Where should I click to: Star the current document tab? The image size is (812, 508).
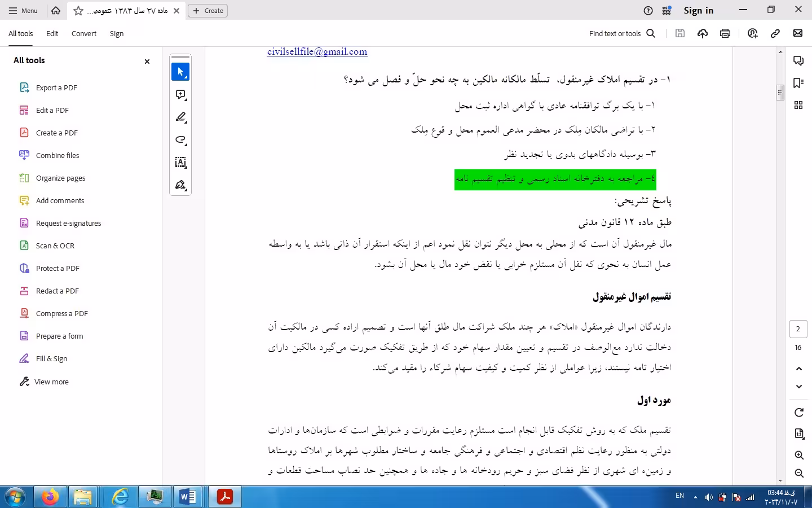coord(78,11)
